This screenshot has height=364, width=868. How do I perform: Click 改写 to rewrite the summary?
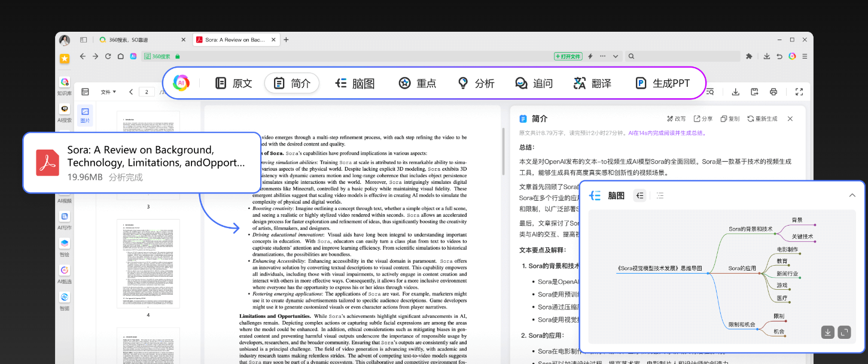[x=676, y=119]
